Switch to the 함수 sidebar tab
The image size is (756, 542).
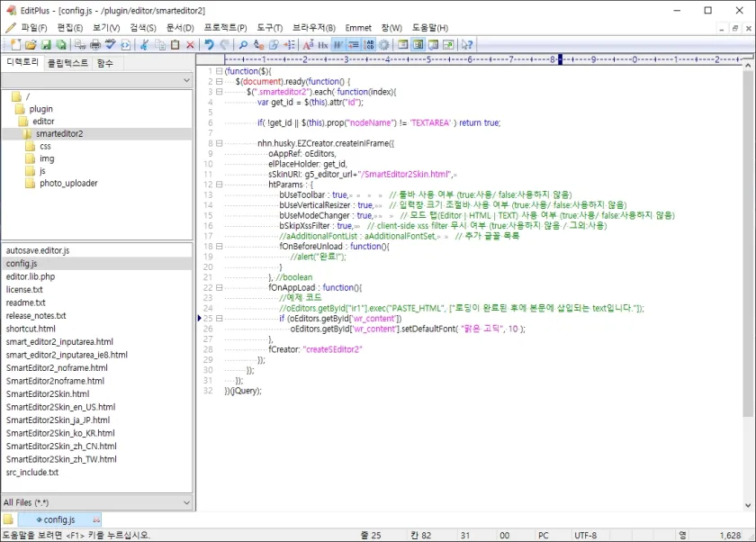(x=104, y=63)
